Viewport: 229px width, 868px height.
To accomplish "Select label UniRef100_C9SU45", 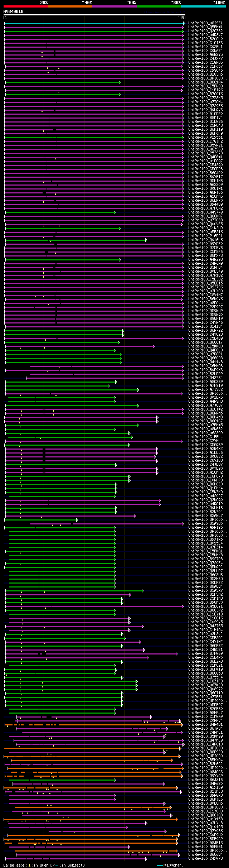I will pos(205,71).
